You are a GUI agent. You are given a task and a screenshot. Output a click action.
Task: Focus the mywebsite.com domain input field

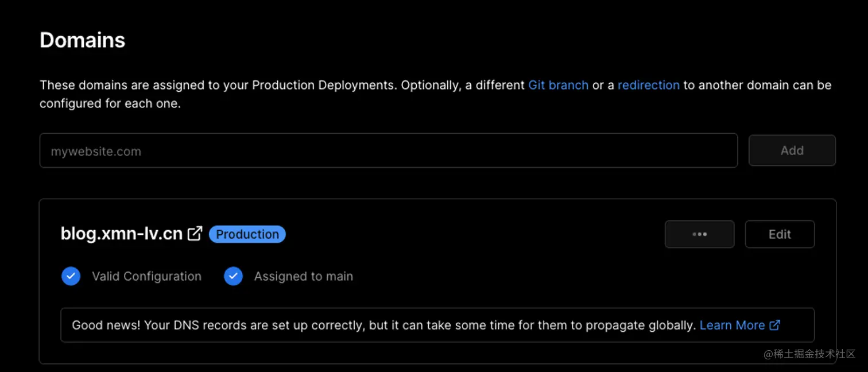click(x=389, y=150)
